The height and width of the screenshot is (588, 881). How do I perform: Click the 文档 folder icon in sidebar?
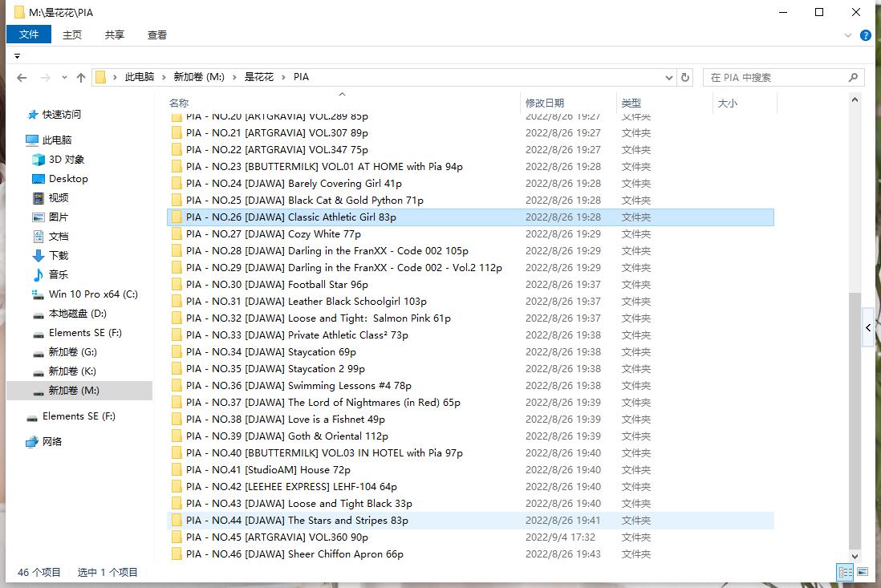tap(39, 237)
